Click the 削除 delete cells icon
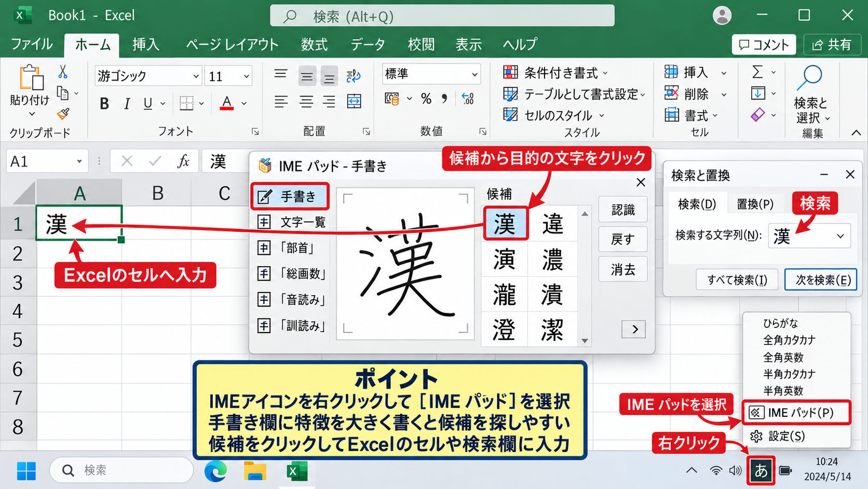Viewport: 868px width, 489px height. (x=671, y=93)
